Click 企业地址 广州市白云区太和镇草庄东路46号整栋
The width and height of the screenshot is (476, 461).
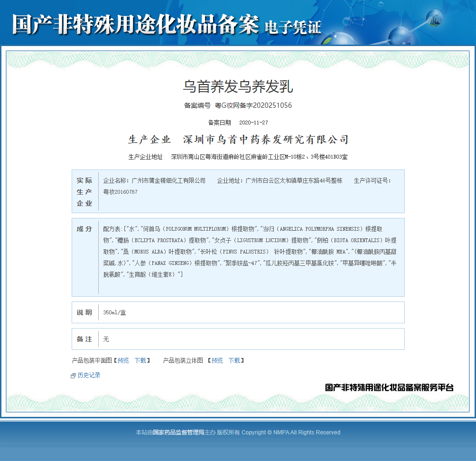280,181
